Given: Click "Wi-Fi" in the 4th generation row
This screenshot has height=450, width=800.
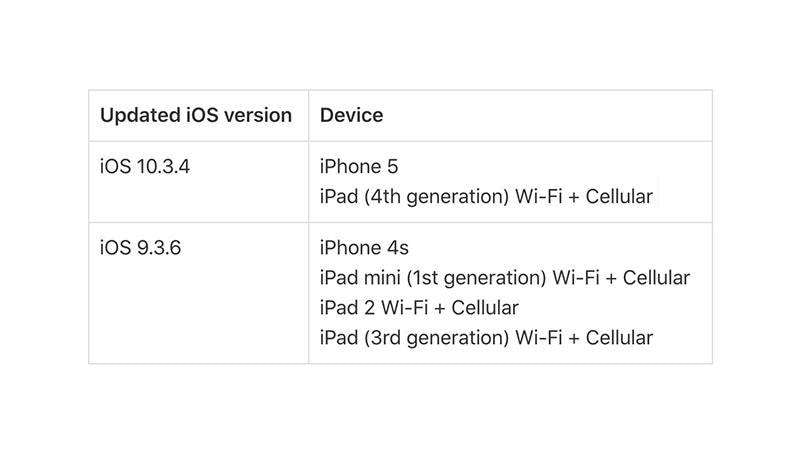Looking at the screenshot, I should [x=538, y=196].
